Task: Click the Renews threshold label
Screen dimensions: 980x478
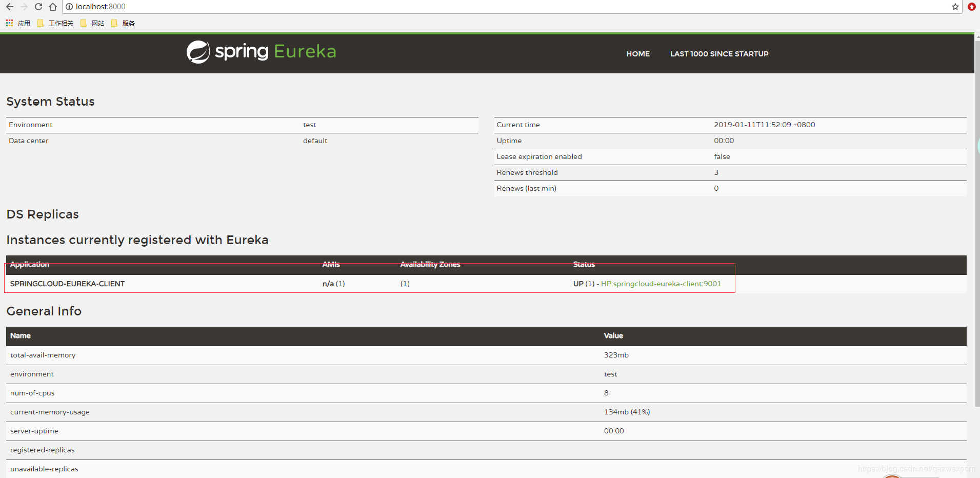Action: (x=527, y=172)
